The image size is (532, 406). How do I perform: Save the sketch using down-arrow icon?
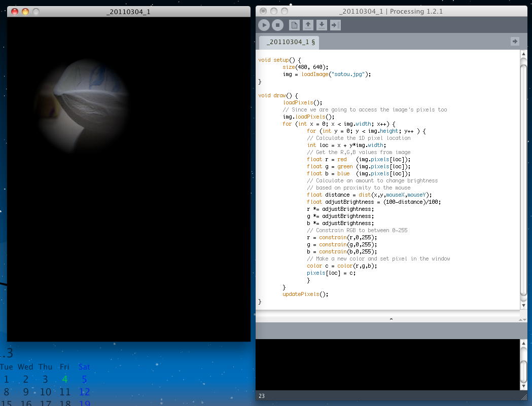click(x=322, y=25)
